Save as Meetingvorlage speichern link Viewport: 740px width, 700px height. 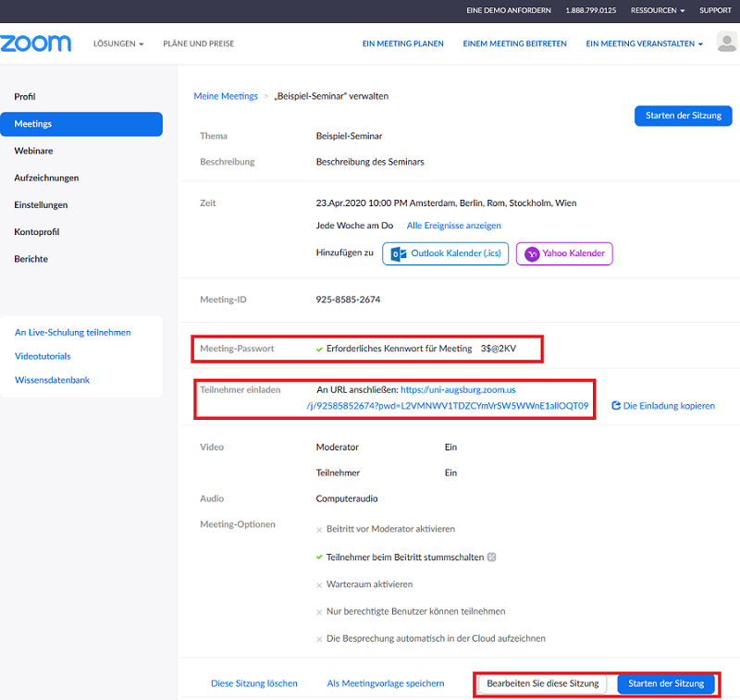(386, 684)
